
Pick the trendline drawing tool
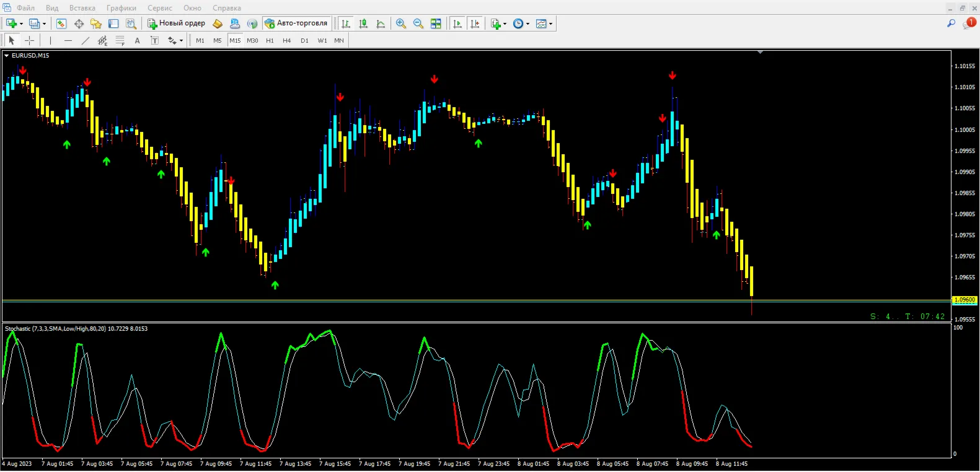coord(85,40)
